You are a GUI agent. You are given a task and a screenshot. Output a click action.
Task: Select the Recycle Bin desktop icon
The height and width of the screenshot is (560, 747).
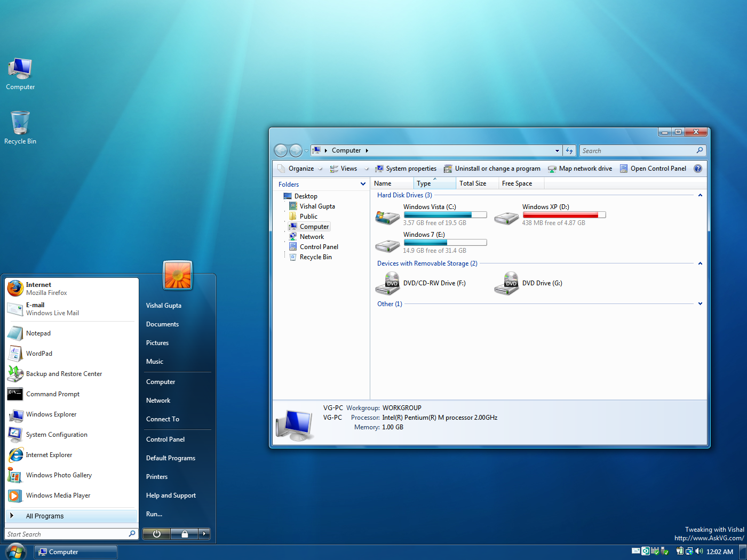(20, 128)
